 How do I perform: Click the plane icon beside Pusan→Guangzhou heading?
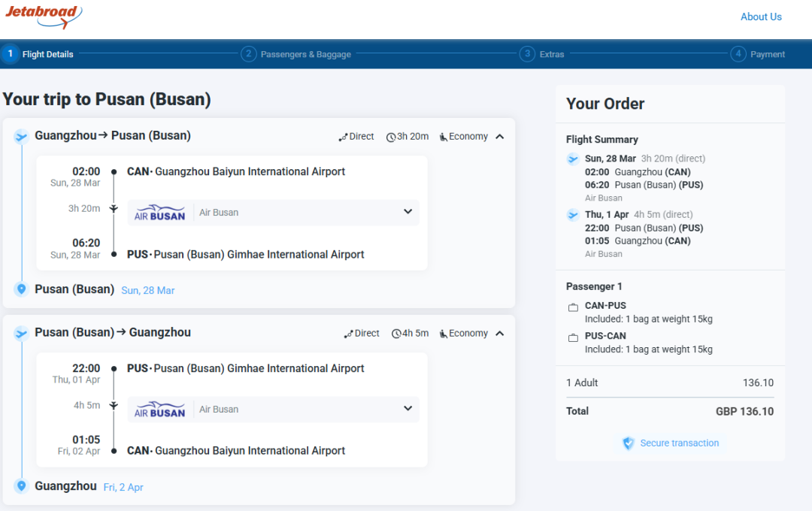coord(21,333)
